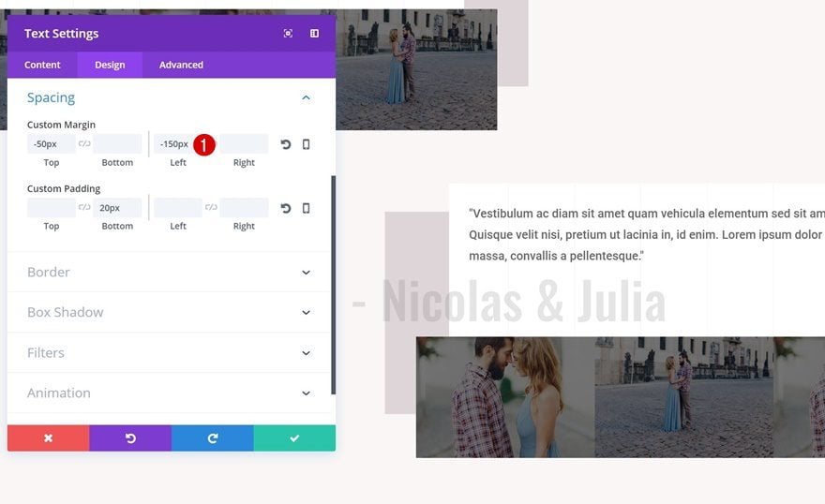Toggle link between padding Left and Right
Viewport: 825px width, 504px height.
tap(211, 208)
